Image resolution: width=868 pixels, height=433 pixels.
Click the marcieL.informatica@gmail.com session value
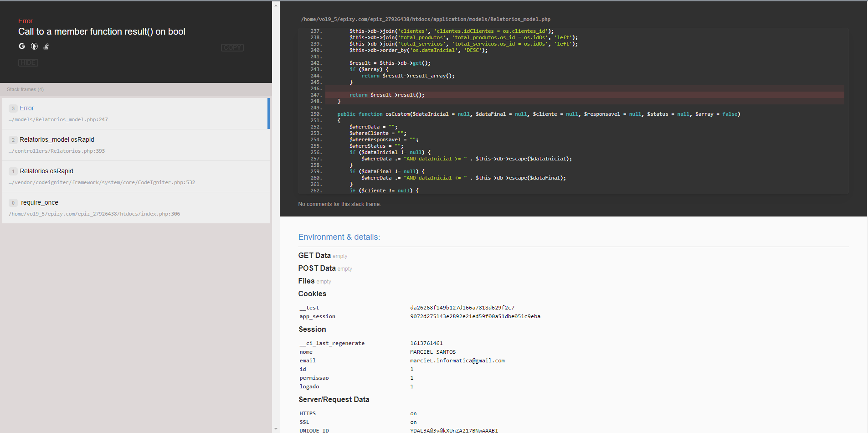(x=457, y=360)
